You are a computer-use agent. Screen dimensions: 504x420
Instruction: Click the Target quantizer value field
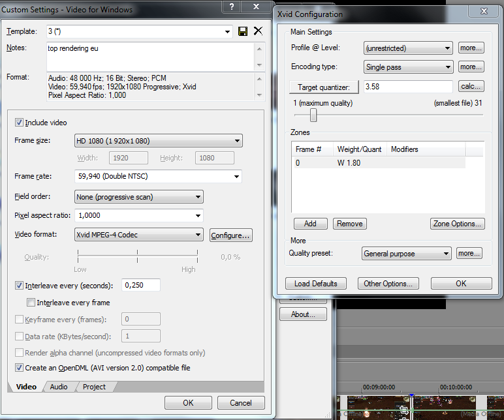[x=408, y=87]
